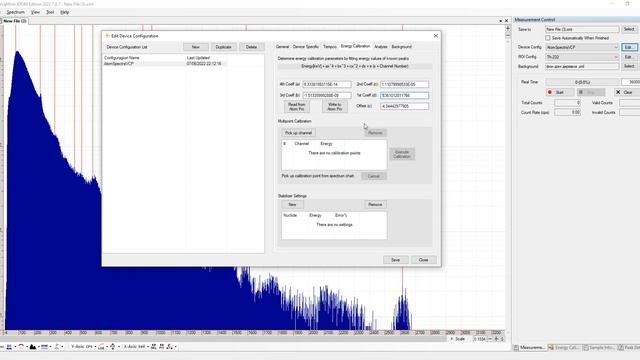Click Select next to Background field

(629, 66)
